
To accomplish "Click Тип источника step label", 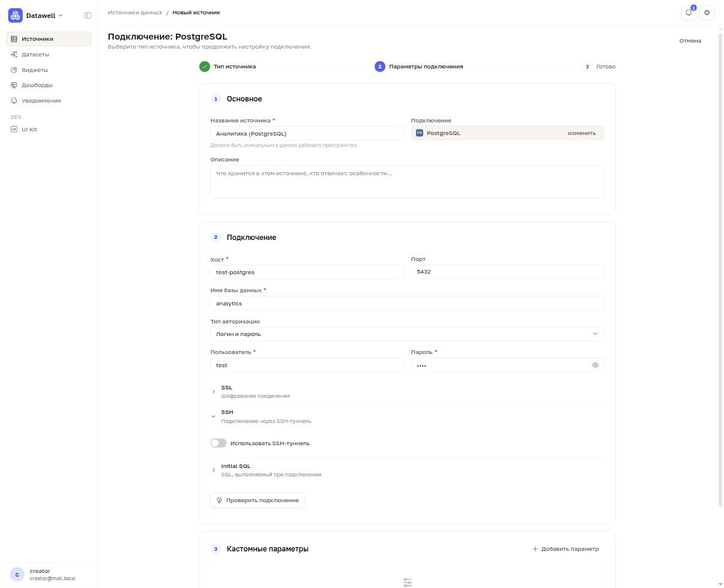I will [235, 67].
